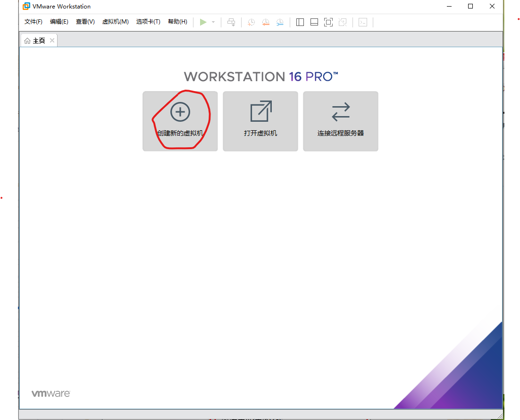
Task: Click the Unity mode toolbar icon
Action: pos(343,22)
